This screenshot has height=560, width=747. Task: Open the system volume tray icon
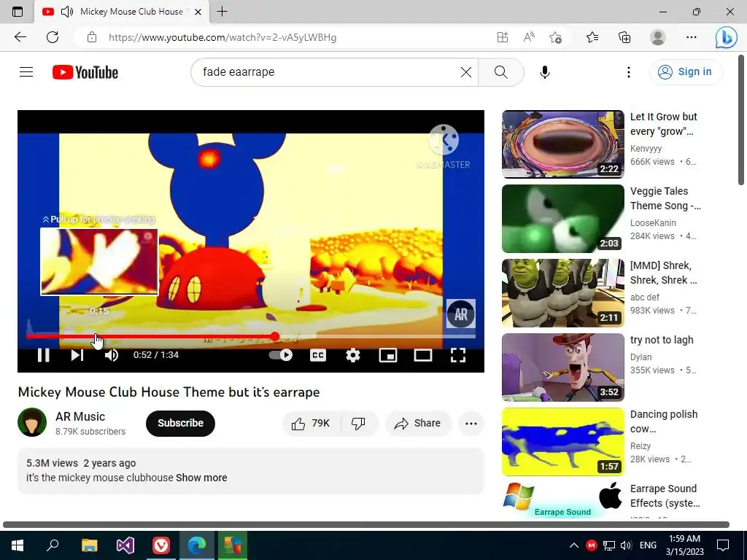(x=626, y=545)
